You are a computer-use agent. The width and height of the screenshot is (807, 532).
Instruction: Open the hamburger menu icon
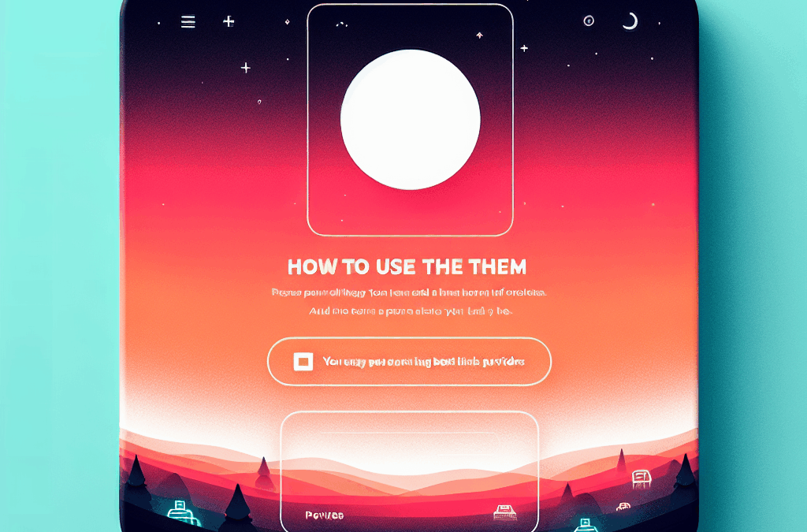[x=188, y=21]
